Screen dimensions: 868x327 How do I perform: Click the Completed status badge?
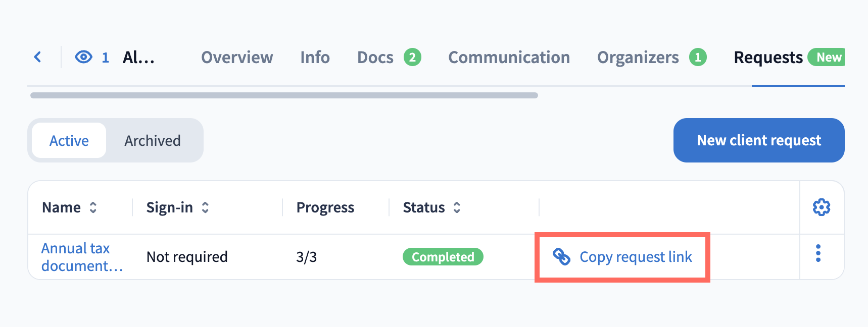[443, 257]
